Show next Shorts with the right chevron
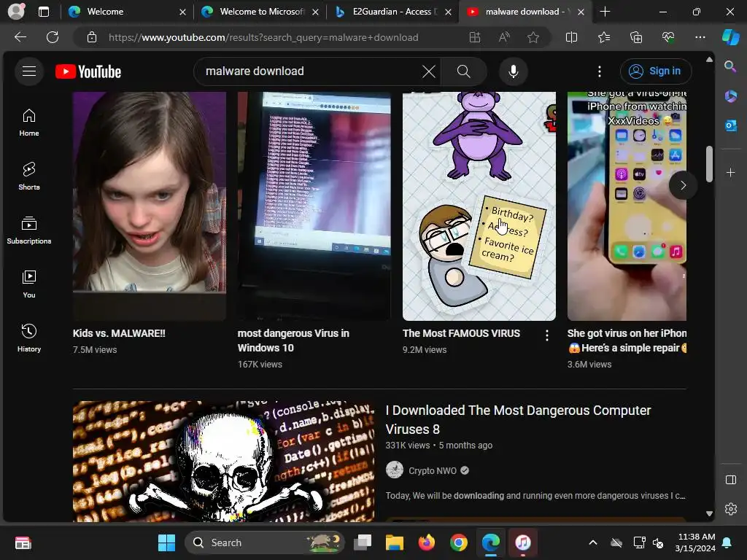Viewport: 747px width, 560px height. point(683,185)
